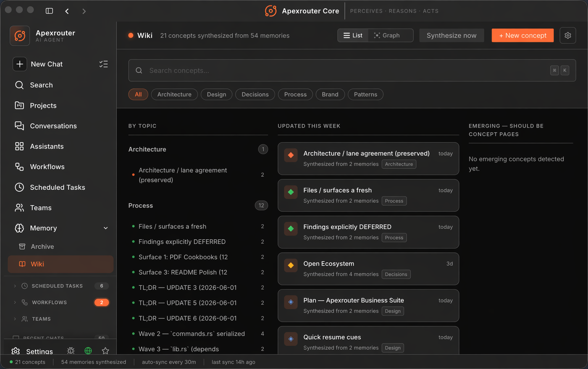Filter concepts by Patterns chip
This screenshot has width=588, height=369.
(365, 94)
